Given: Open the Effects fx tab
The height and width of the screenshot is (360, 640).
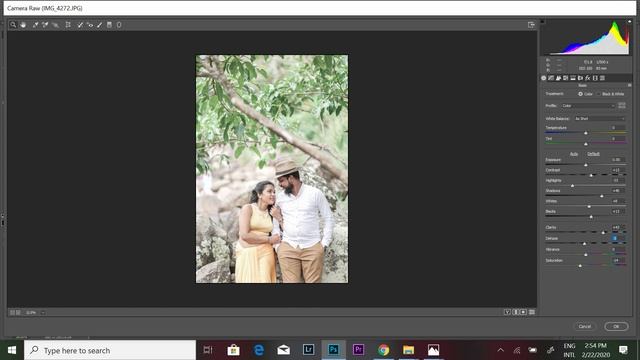Looking at the screenshot, I should [x=588, y=78].
